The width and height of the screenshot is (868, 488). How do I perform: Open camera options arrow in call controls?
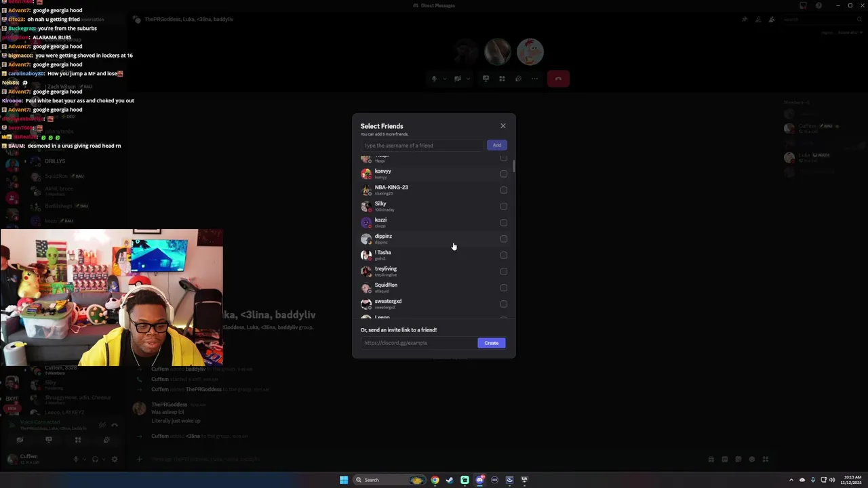pyautogui.click(x=468, y=79)
